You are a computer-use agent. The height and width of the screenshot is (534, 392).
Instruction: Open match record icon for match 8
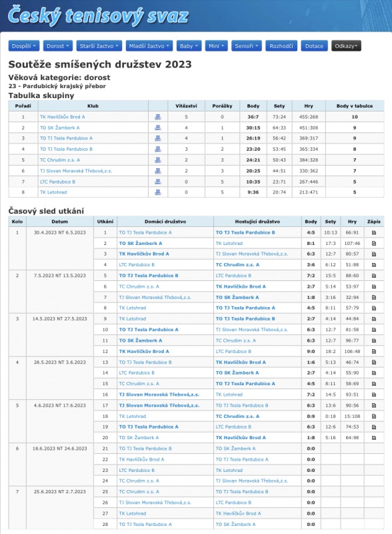coord(373,308)
